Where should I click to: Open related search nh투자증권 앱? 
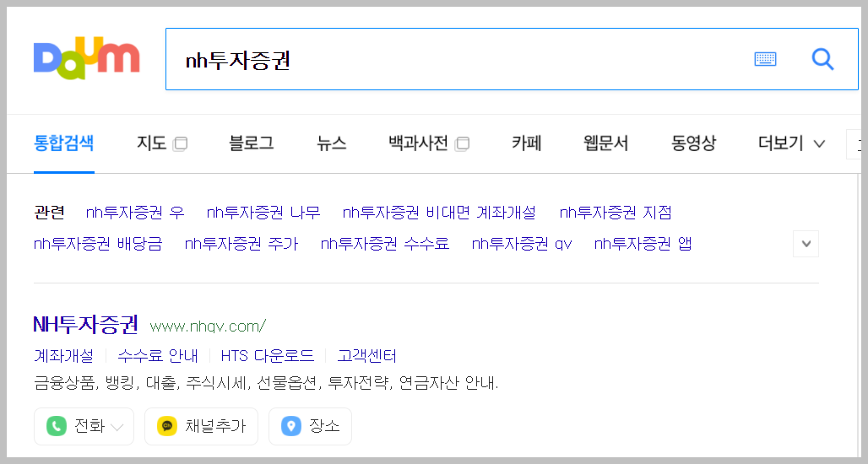[643, 244]
